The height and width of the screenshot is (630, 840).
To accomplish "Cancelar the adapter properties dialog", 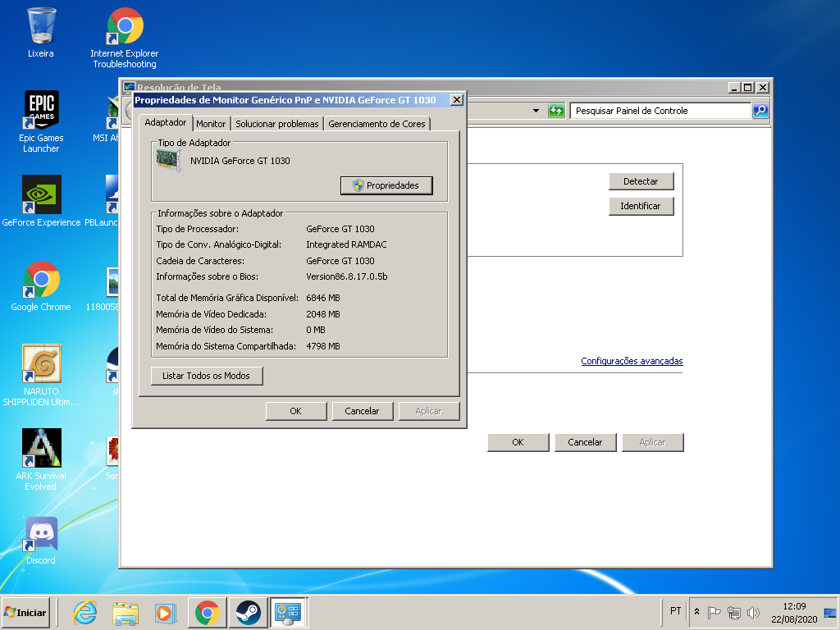I will 362,411.
